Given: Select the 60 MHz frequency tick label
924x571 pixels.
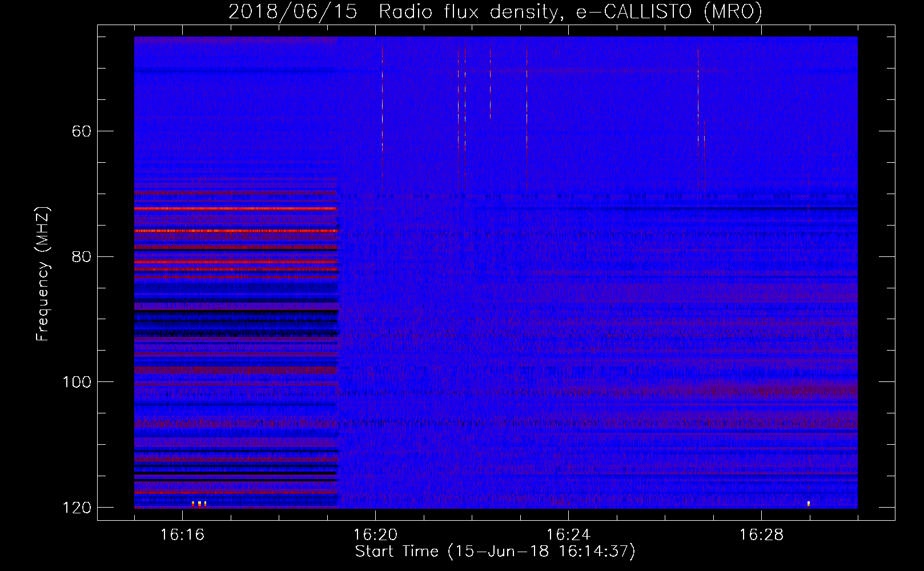Looking at the screenshot, I should pos(81,131).
